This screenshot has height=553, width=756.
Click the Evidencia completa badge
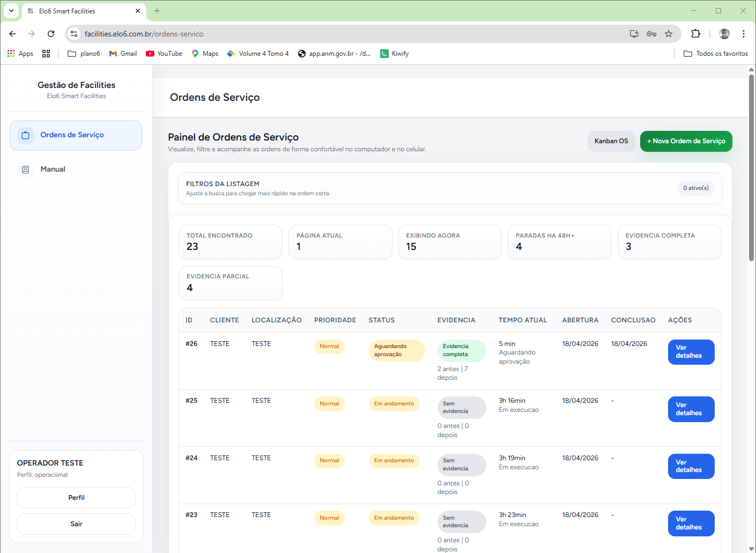(462, 351)
